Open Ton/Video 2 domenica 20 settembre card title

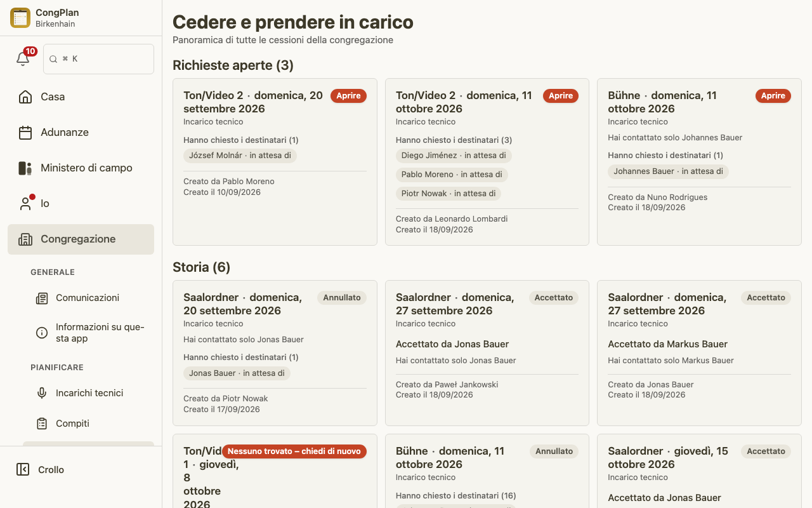click(x=253, y=102)
